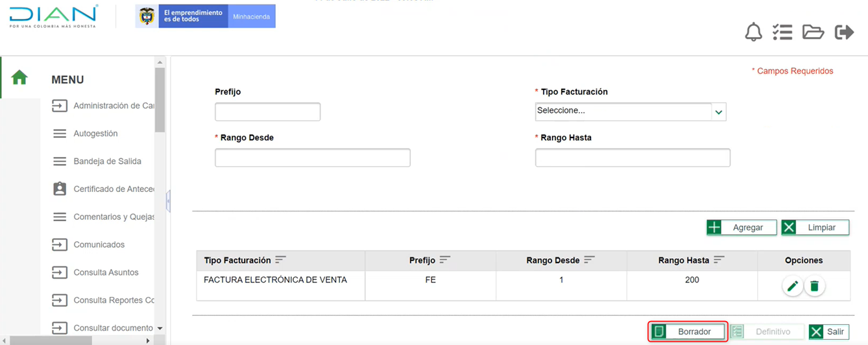Edit the FE invoice range row

[792, 286]
